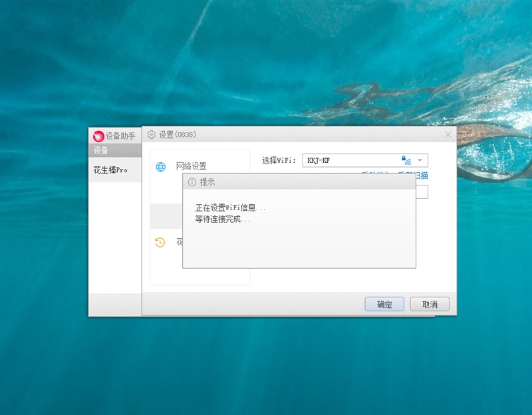Image resolution: width=532 pixels, height=415 pixels.
Task: Click the 重新扫描 rescan link
Action: (x=426, y=175)
